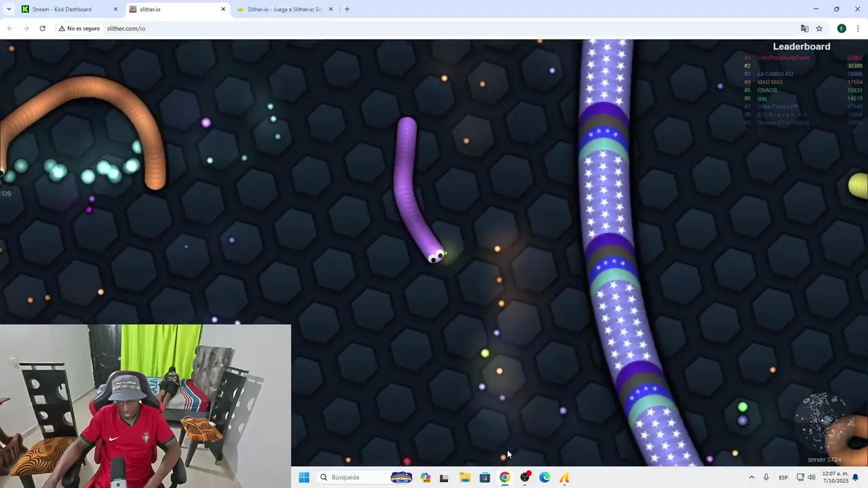Minimize the Chrome window
This screenshot has width=868, height=488.
pyautogui.click(x=815, y=9)
